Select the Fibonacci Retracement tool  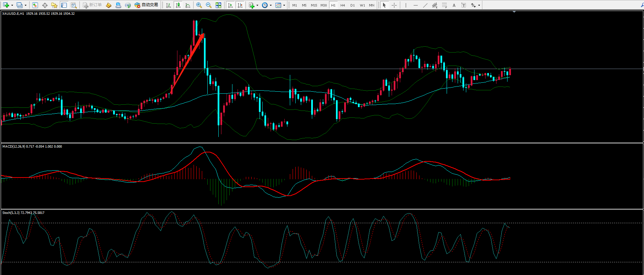pos(445,5)
